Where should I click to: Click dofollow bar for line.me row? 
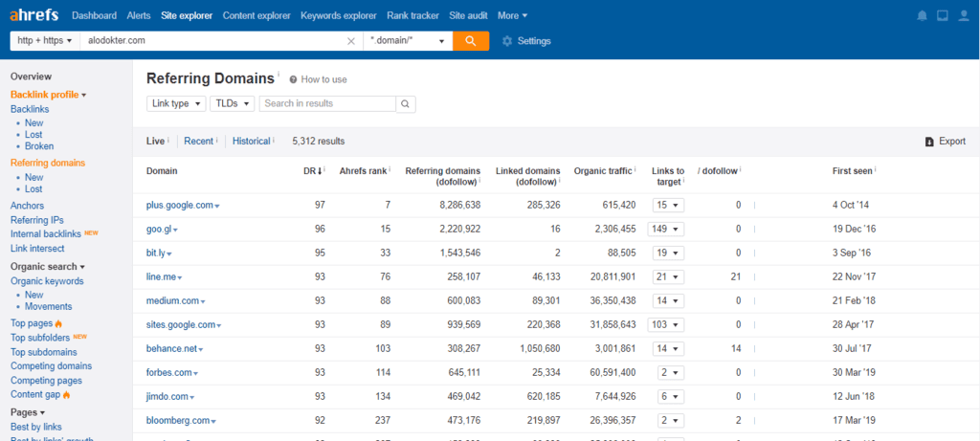[x=754, y=276]
